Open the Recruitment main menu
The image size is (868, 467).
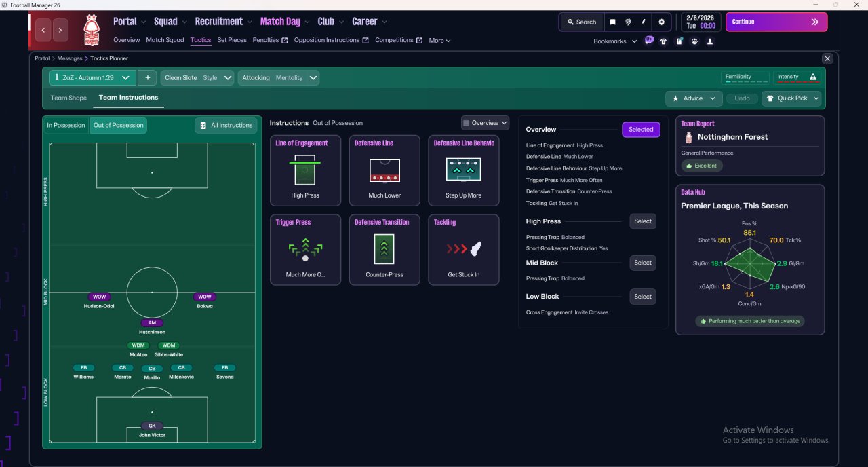[218, 22]
